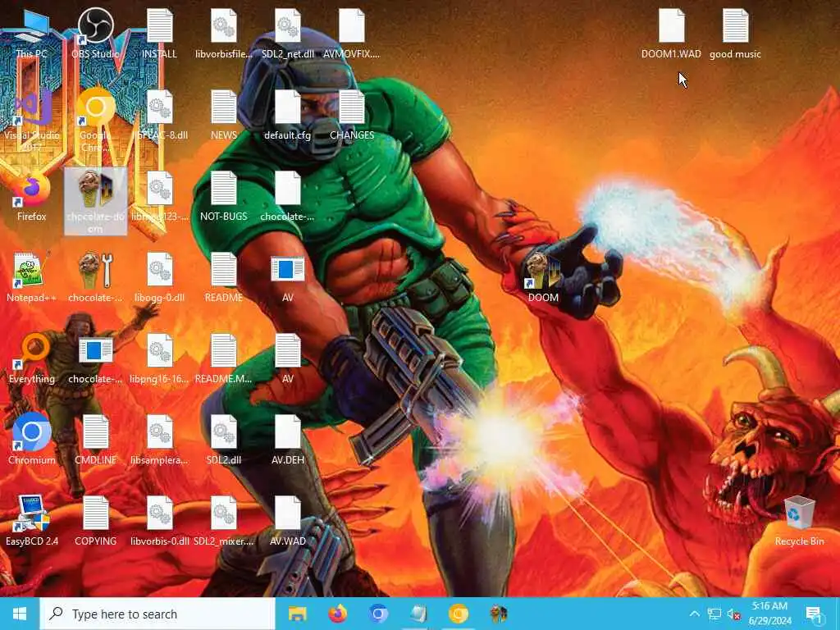Select the CMDLINE text file
Viewport: 840px width, 630px height.
point(95,440)
